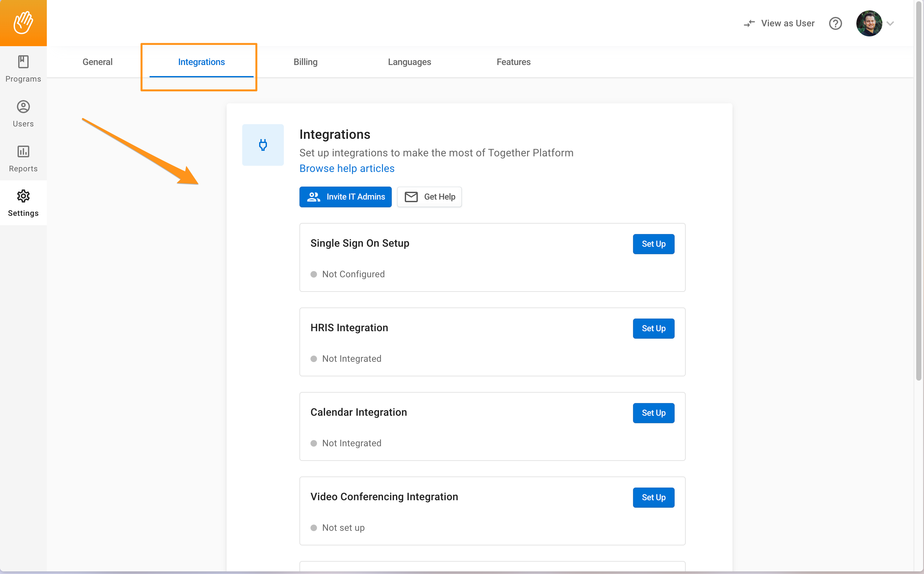Click the people icon in Invite IT Admins
Viewport: 924px width, 574px height.
coord(313,197)
